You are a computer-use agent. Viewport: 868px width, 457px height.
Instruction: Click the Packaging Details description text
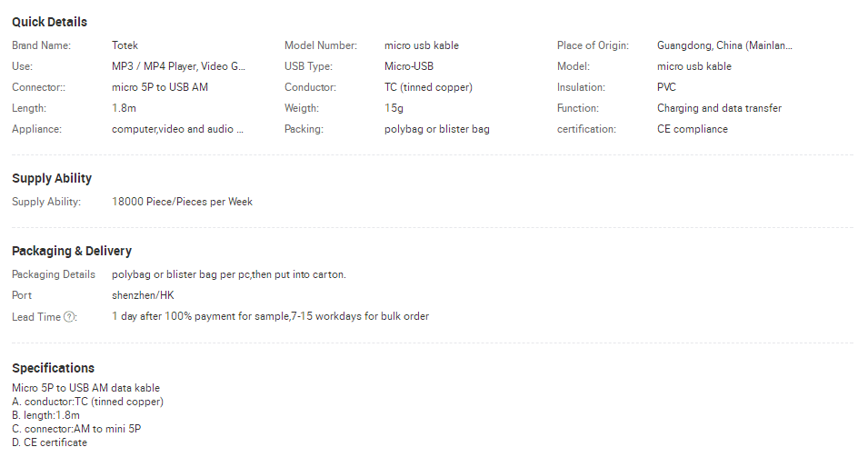tap(229, 274)
